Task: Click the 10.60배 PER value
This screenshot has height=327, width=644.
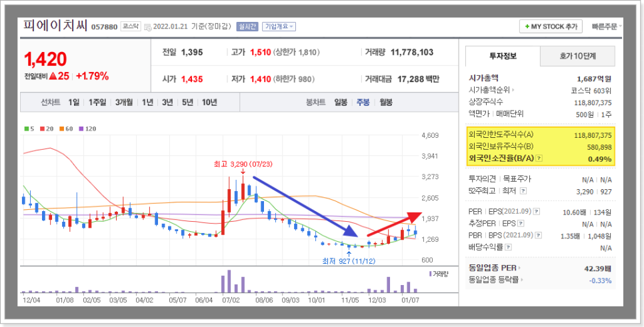Action: tap(574, 212)
